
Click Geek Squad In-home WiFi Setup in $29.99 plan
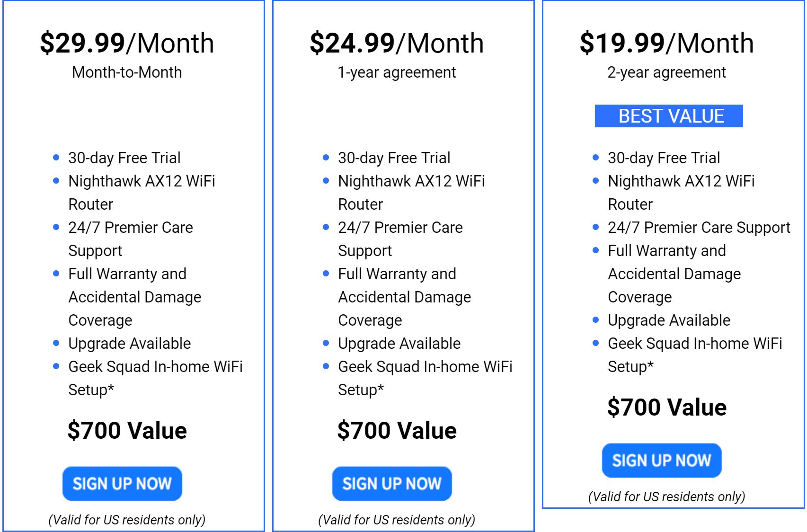pos(155,367)
